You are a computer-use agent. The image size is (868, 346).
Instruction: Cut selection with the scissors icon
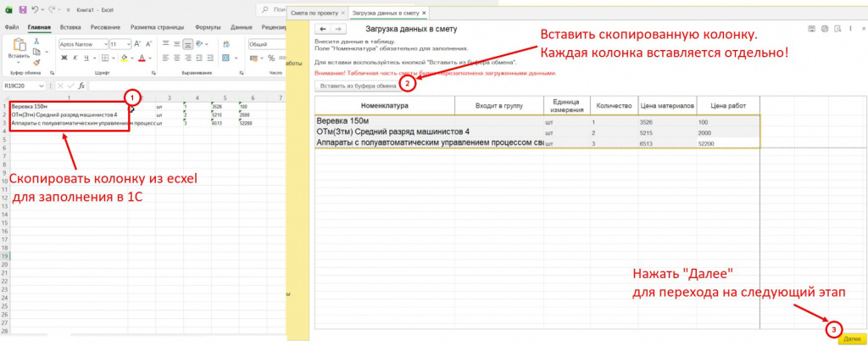pyautogui.click(x=36, y=42)
